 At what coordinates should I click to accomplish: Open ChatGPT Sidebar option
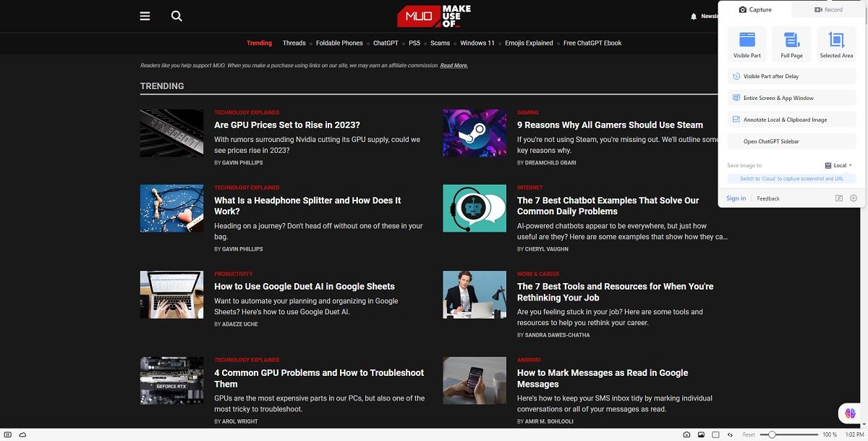click(791, 141)
